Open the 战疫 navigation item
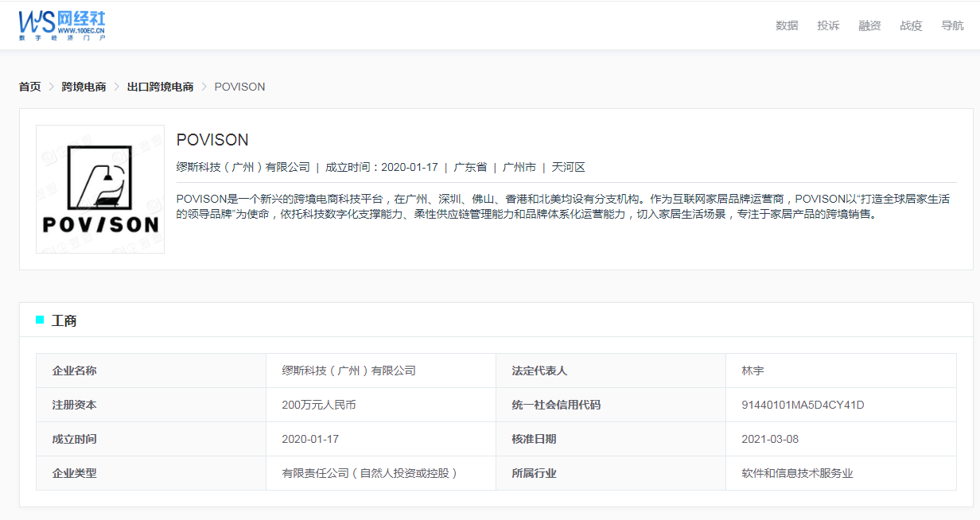The height and width of the screenshot is (520, 980). pyautogui.click(x=911, y=25)
